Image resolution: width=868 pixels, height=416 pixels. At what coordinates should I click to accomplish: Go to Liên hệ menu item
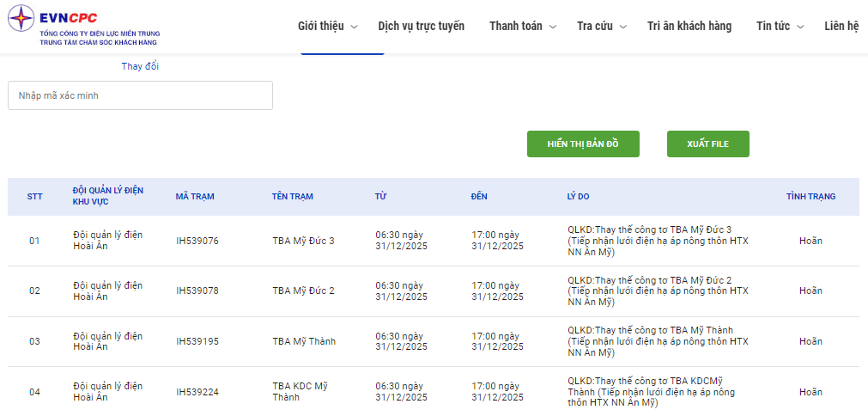[841, 26]
